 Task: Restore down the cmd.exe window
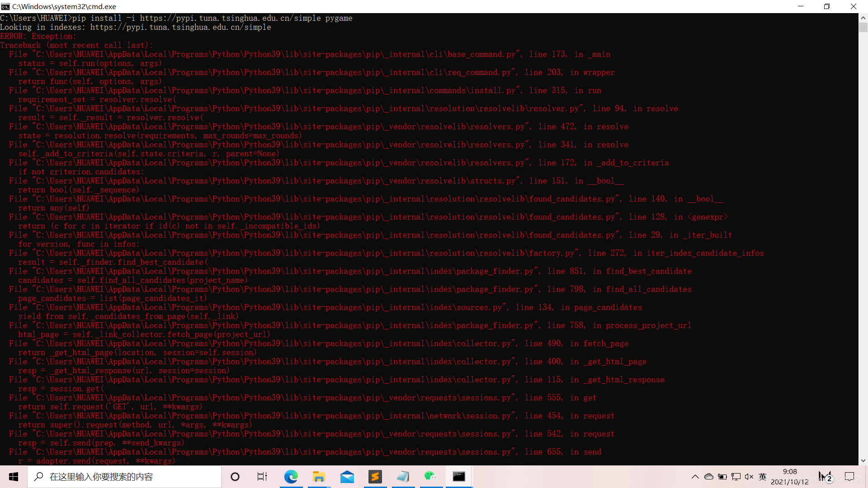coord(827,6)
